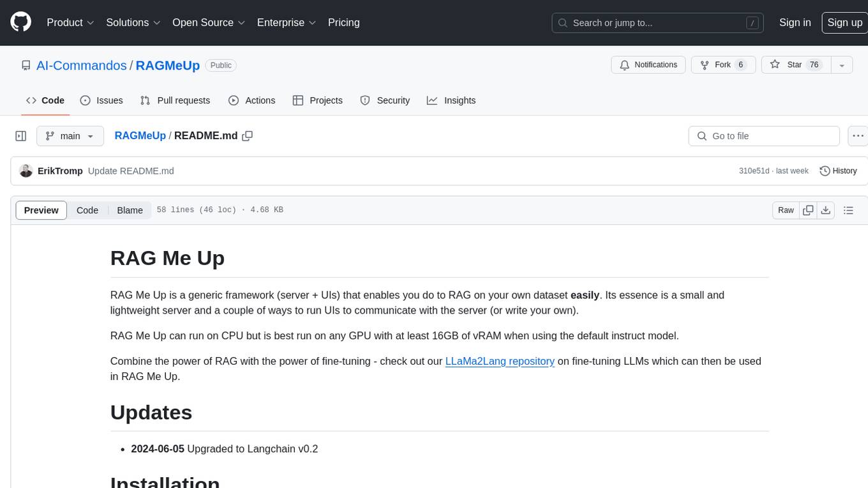This screenshot has height=488, width=868.
Task: Open the Pull requests tab
Action: (x=175, y=100)
